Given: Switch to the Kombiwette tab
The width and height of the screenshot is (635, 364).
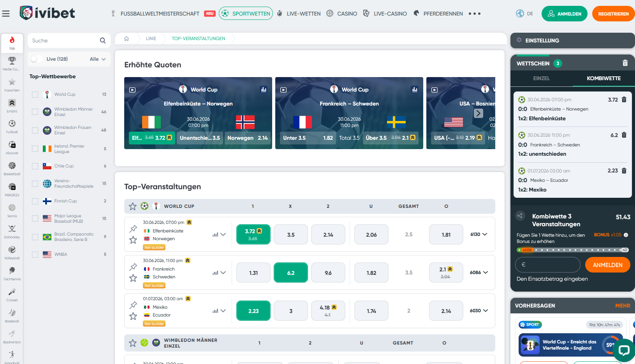Looking at the screenshot, I should pyautogui.click(x=603, y=78).
